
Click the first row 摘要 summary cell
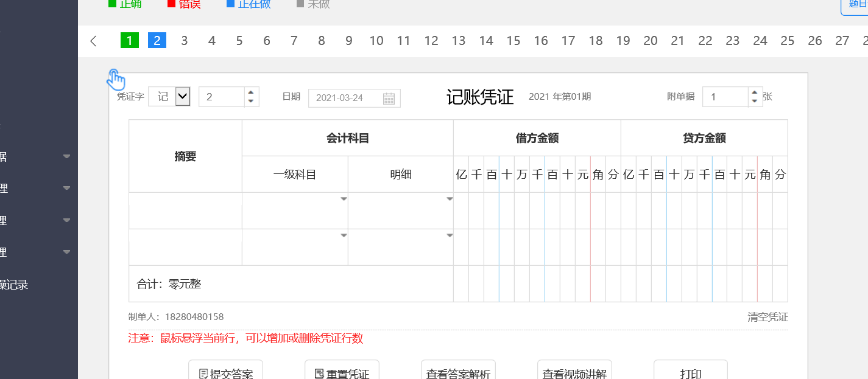click(x=185, y=210)
